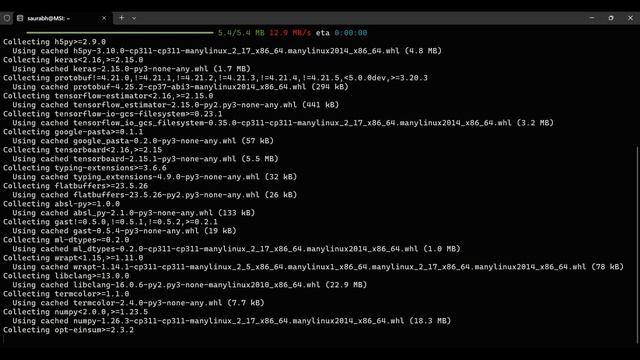Click the cached absl_py-2.1.0 wheel line
The width and height of the screenshot is (640, 360).
click(133, 213)
